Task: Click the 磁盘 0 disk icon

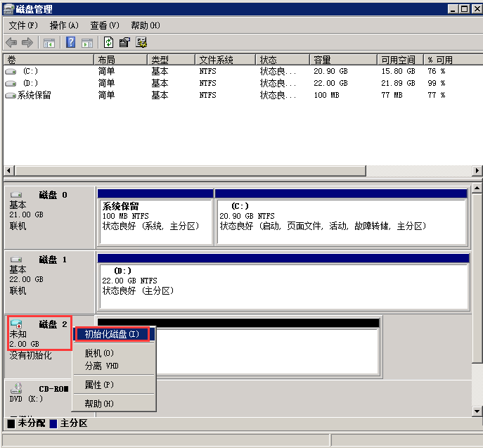Action: pyautogui.click(x=16, y=195)
